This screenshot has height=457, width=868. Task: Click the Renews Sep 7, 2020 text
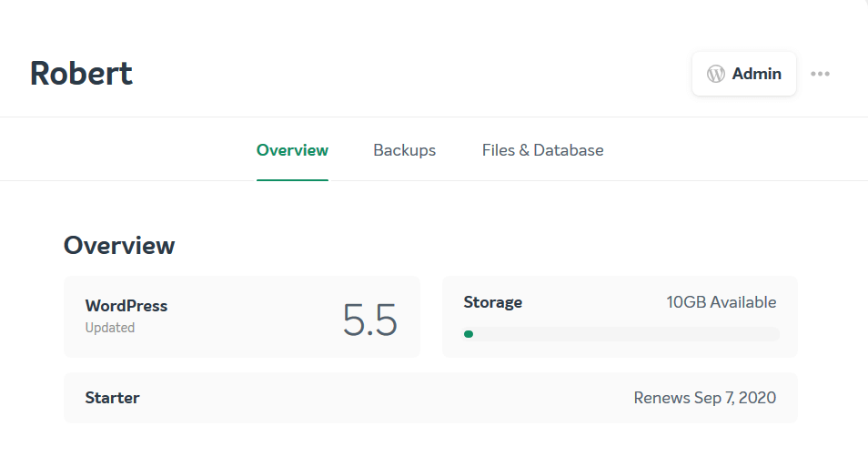coord(705,398)
